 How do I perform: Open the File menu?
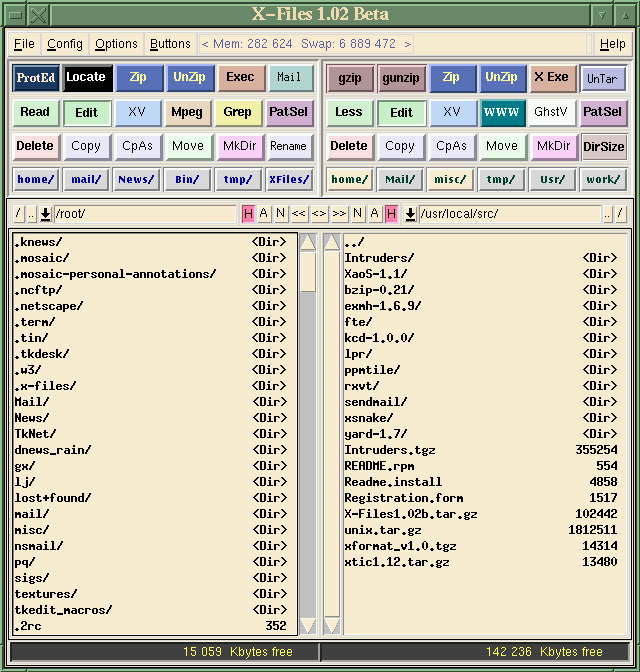(x=24, y=44)
